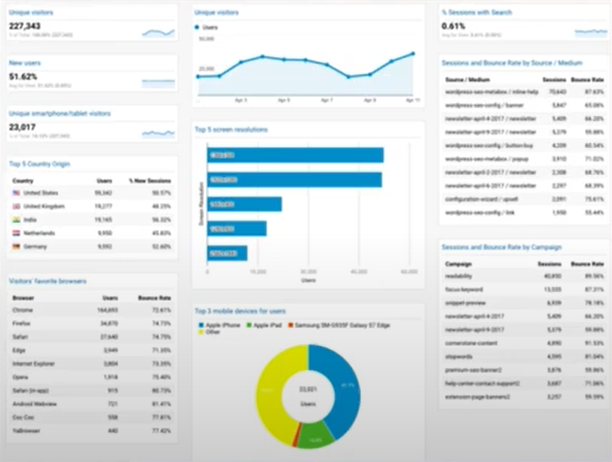Screen dimensions: 612x462
Task: Click the topmost bar in screen resolutions chart
Action: 295,155
